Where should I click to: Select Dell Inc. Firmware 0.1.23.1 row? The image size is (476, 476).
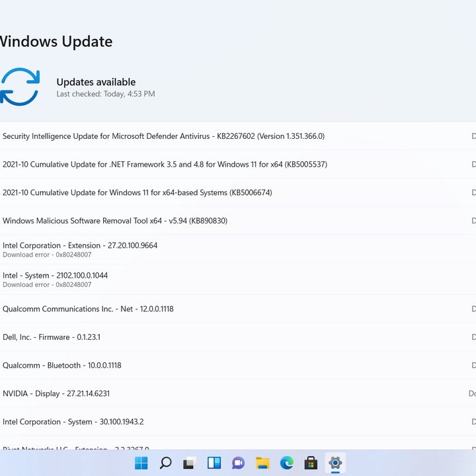click(x=238, y=337)
